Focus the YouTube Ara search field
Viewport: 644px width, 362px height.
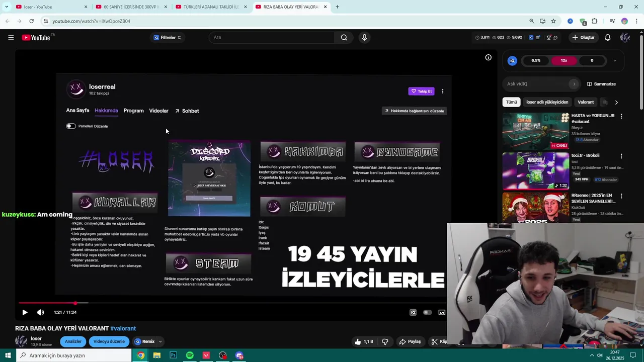coord(272,38)
